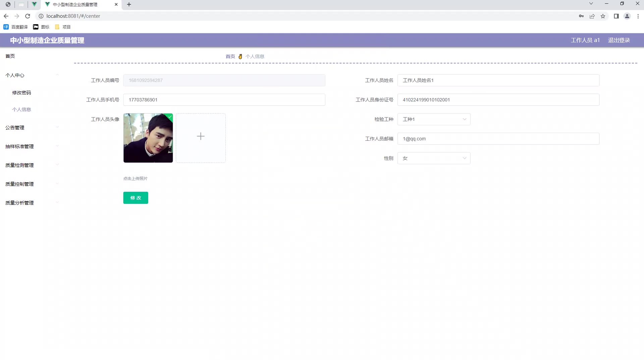This screenshot has height=360, width=644.
Task: Open 首页 in the sidebar
Action: (10, 56)
